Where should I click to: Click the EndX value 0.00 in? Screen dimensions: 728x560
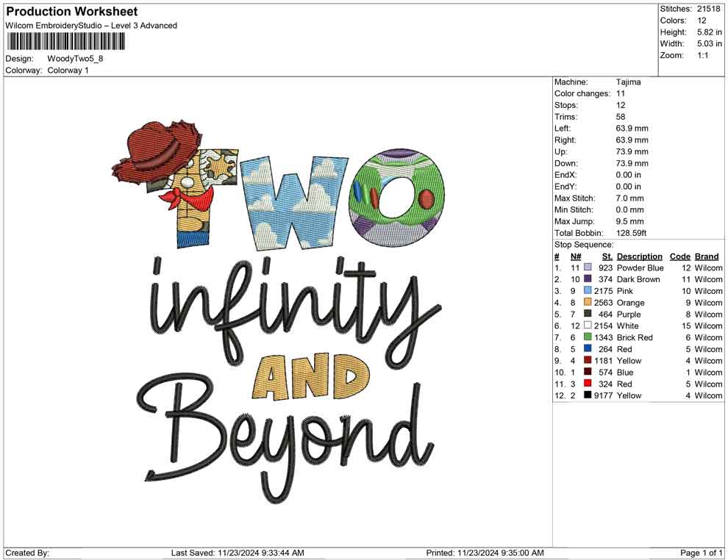click(x=628, y=175)
